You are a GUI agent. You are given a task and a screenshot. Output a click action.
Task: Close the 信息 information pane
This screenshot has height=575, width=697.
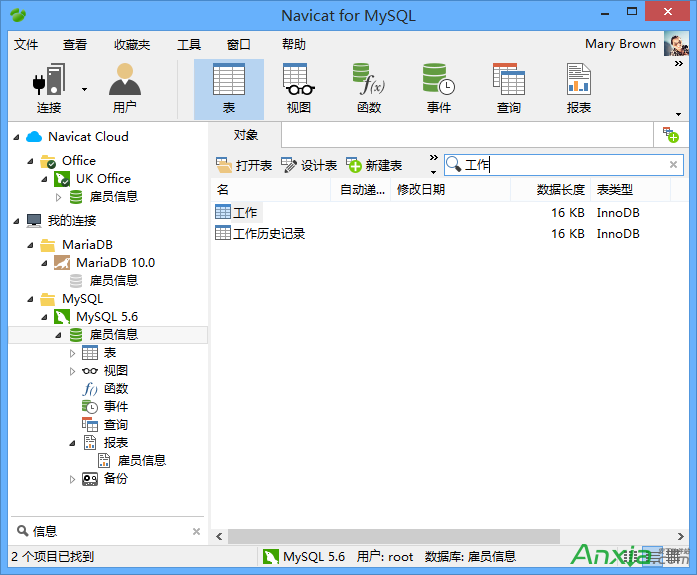196,531
